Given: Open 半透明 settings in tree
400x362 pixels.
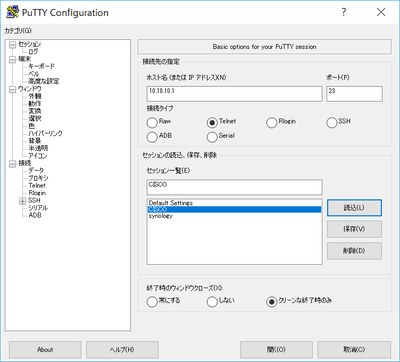Looking at the screenshot, I should tap(38, 148).
